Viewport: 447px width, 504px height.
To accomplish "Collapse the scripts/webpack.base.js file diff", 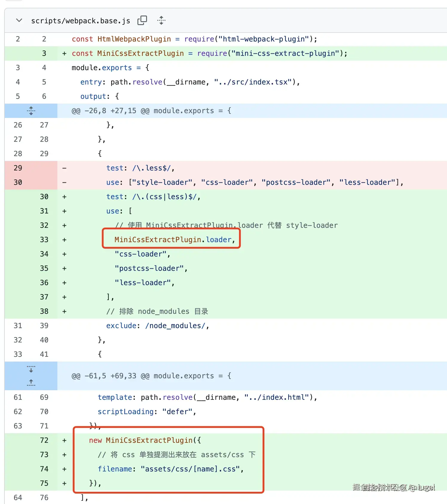I will [x=19, y=21].
